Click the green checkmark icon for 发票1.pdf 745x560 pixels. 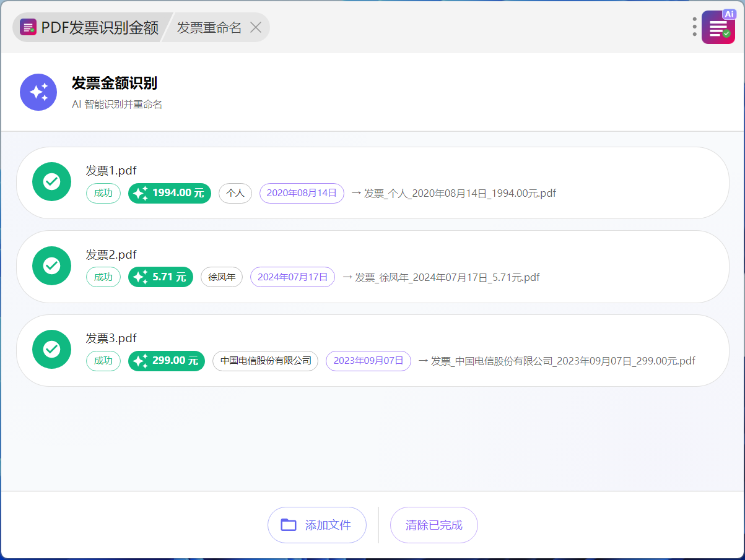51,182
